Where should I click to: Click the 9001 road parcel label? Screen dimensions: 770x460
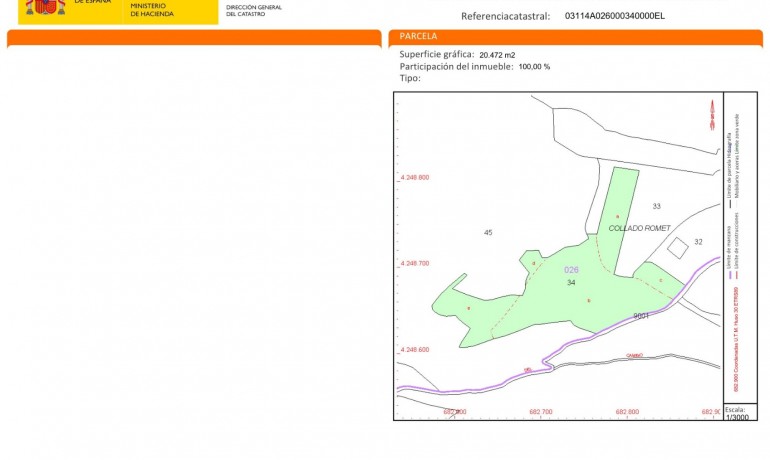pyautogui.click(x=642, y=316)
